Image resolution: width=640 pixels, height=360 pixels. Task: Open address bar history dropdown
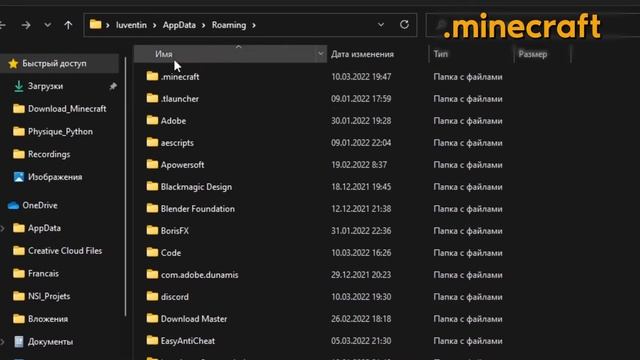pos(381,25)
